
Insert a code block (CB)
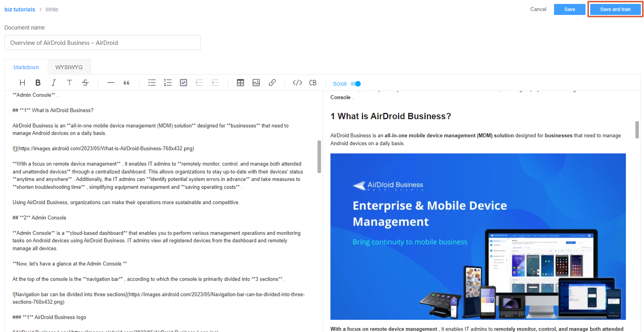click(x=313, y=83)
